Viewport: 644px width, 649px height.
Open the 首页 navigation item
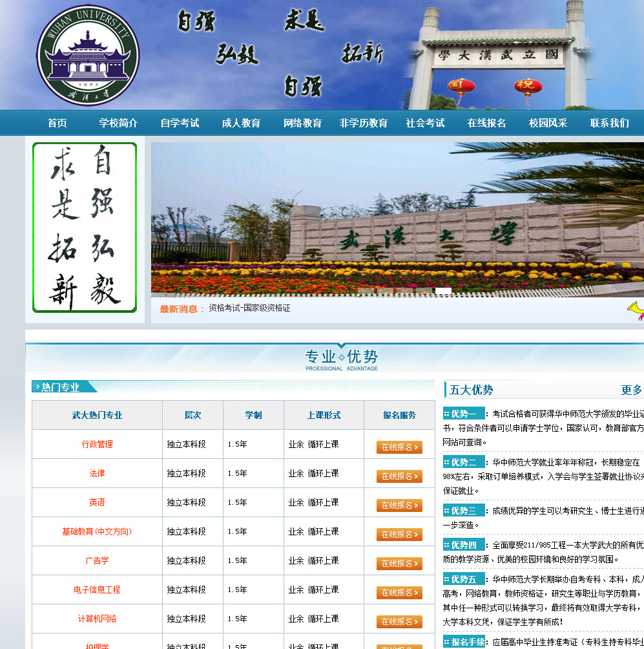pos(57,123)
